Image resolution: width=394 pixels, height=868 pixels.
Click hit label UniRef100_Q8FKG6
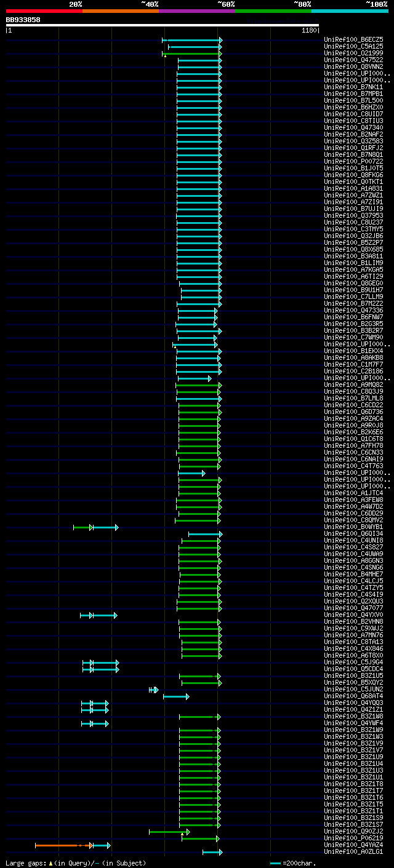(x=353, y=175)
